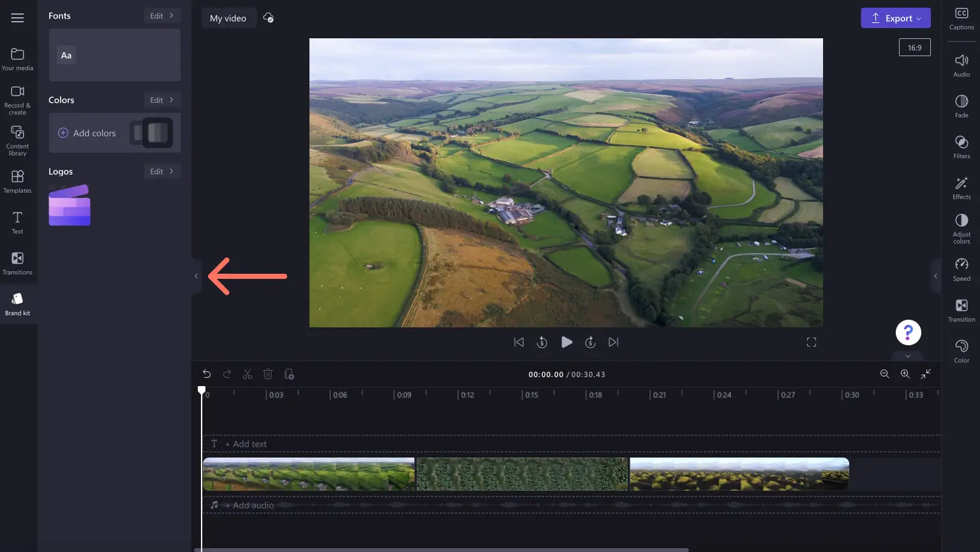
Task: Redo the last action
Action: [227, 374]
